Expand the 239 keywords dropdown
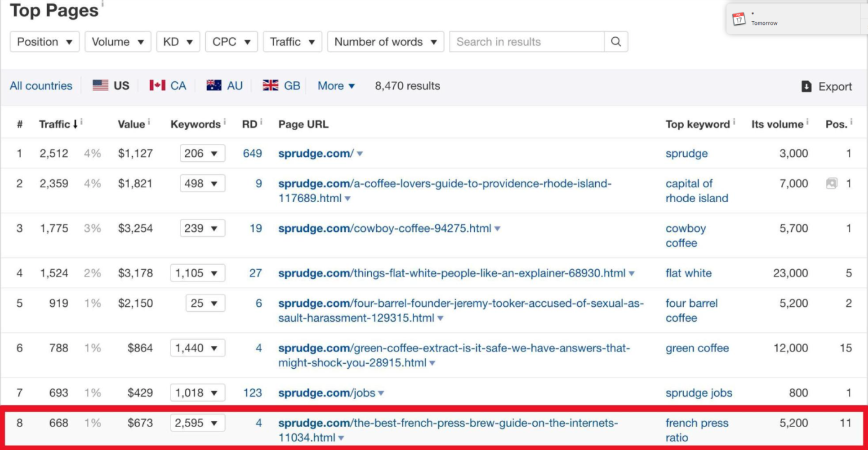Image resolution: width=868 pixels, height=450 pixels. pyautogui.click(x=202, y=228)
